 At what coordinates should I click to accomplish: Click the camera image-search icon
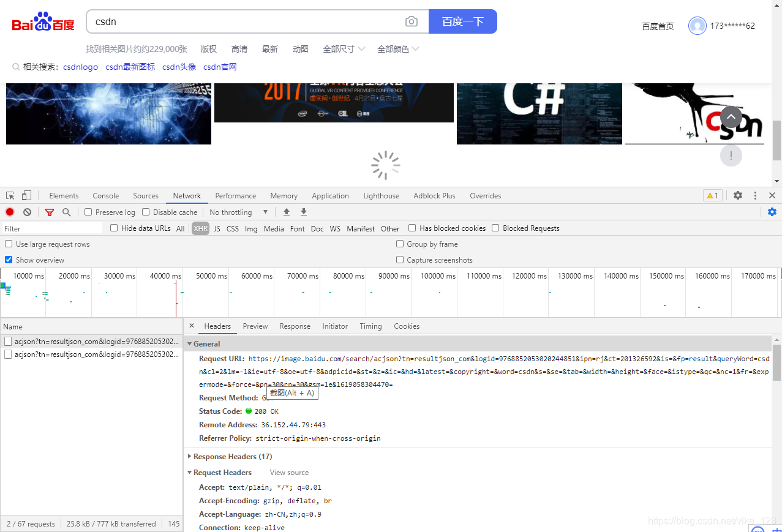tap(412, 21)
